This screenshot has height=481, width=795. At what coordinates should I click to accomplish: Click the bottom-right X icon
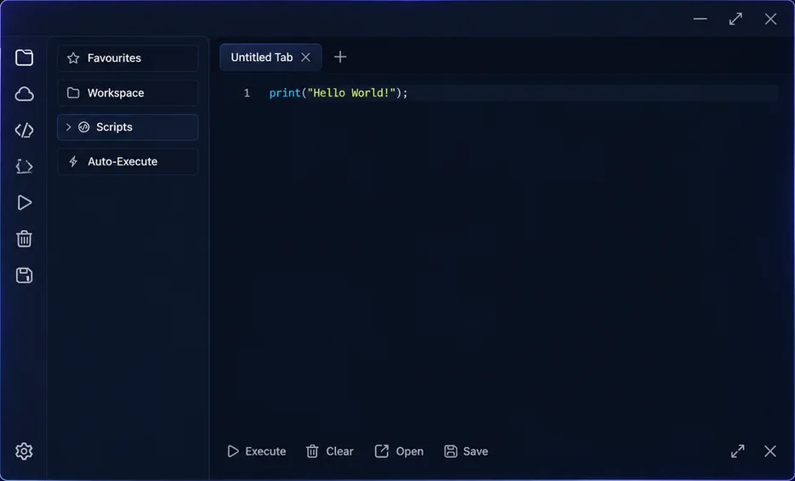[x=770, y=451]
